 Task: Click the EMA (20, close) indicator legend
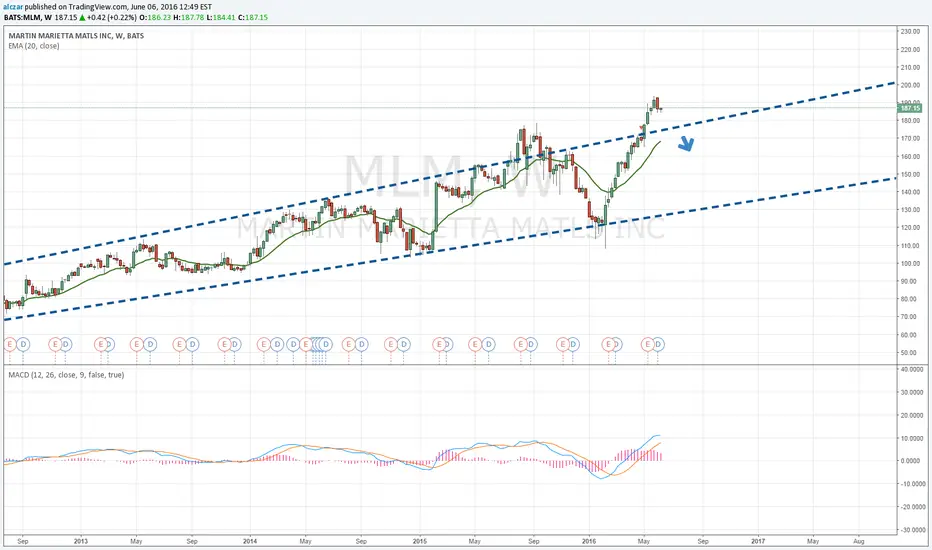click(x=34, y=46)
